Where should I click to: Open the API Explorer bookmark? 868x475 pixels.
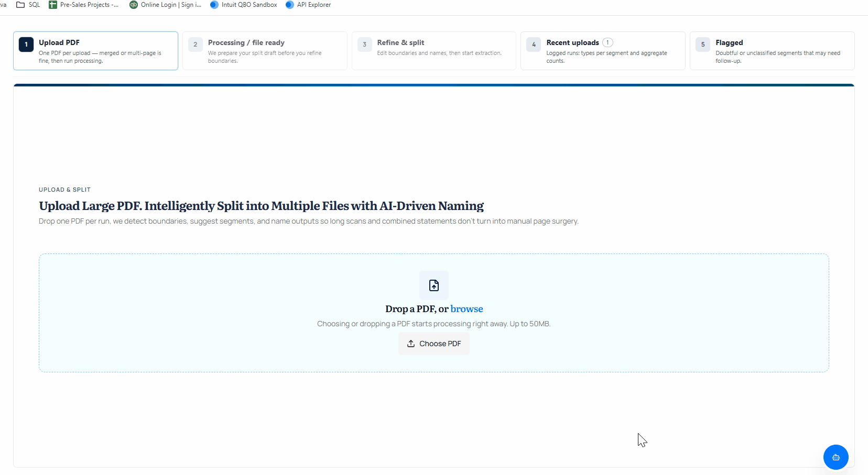pyautogui.click(x=308, y=4)
